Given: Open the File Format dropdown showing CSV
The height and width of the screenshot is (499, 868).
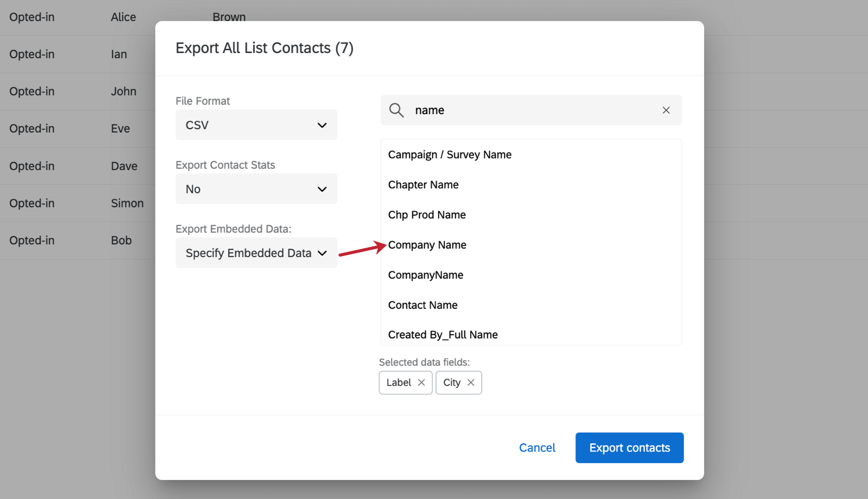Looking at the screenshot, I should click(256, 124).
